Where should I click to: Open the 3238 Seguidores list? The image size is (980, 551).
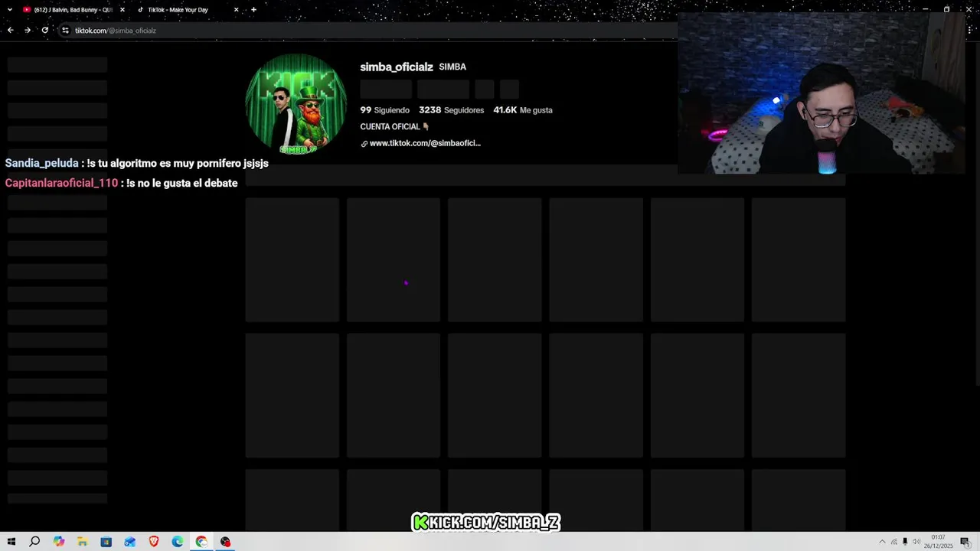point(451,110)
